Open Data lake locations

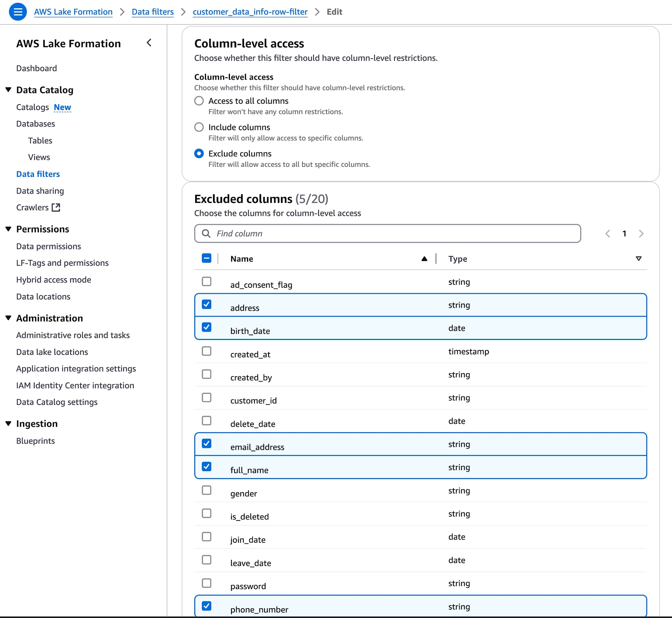pyautogui.click(x=52, y=352)
